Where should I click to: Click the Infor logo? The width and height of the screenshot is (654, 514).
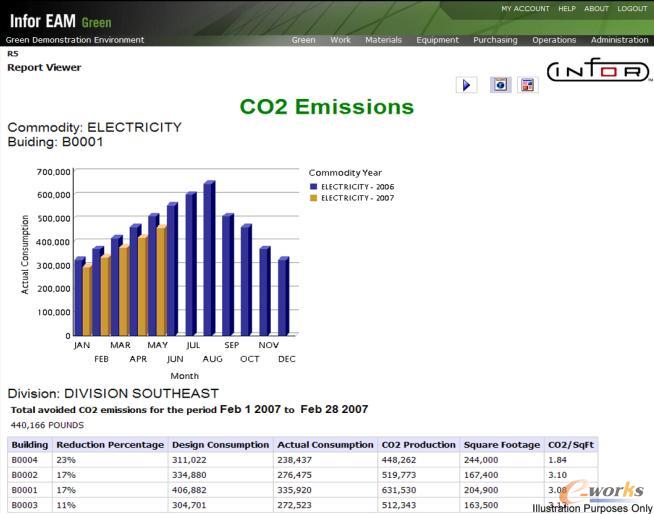point(599,70)
